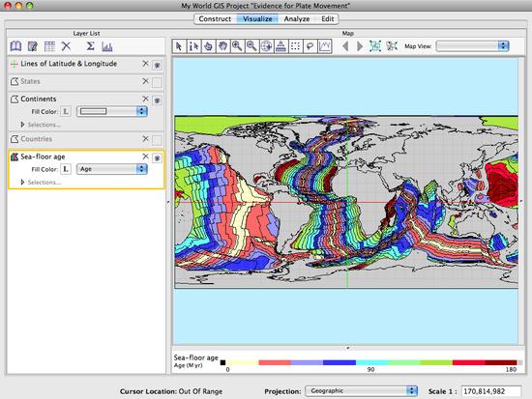Click Cursor Location status text
532x399 pixels.
[171, 391]
